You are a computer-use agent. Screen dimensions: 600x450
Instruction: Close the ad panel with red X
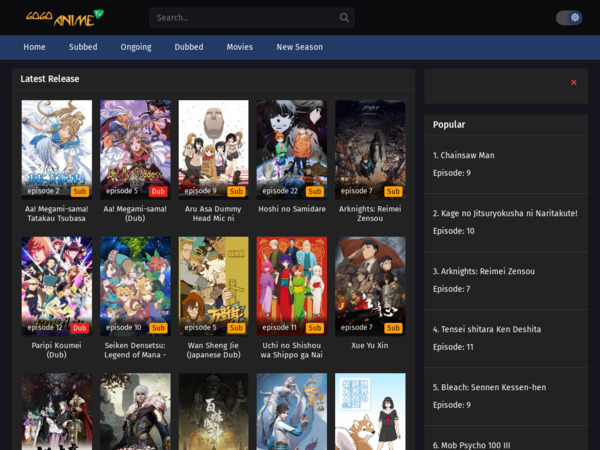tap(574, 82)
